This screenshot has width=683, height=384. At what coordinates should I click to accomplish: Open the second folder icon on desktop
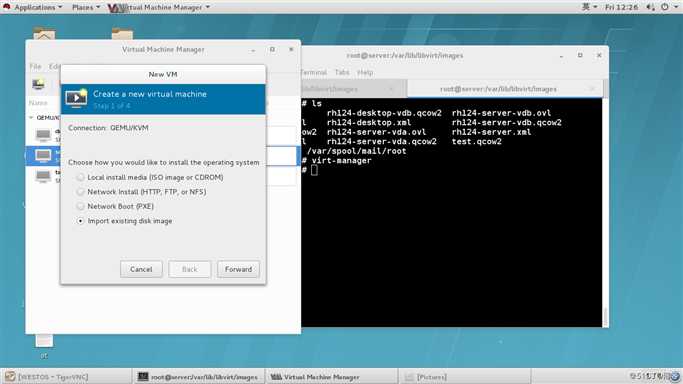click(x=122, y=33)
